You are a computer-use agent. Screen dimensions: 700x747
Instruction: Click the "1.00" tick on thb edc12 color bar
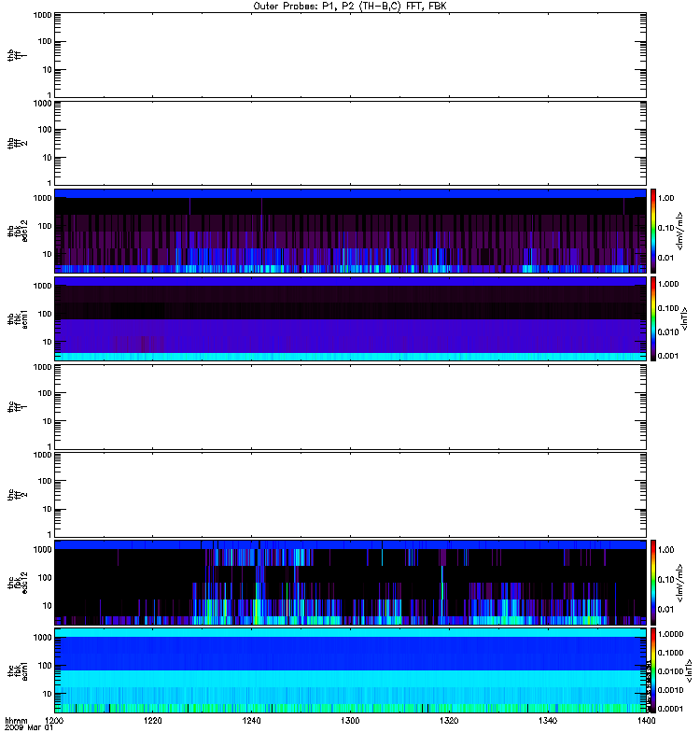(x=665, y=198)
